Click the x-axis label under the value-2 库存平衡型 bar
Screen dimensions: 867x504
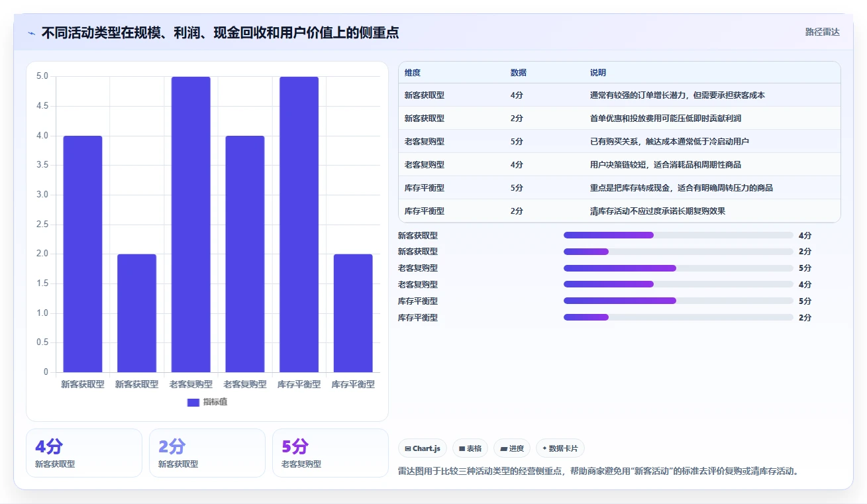pyautogui.click(x=353, y=384)
